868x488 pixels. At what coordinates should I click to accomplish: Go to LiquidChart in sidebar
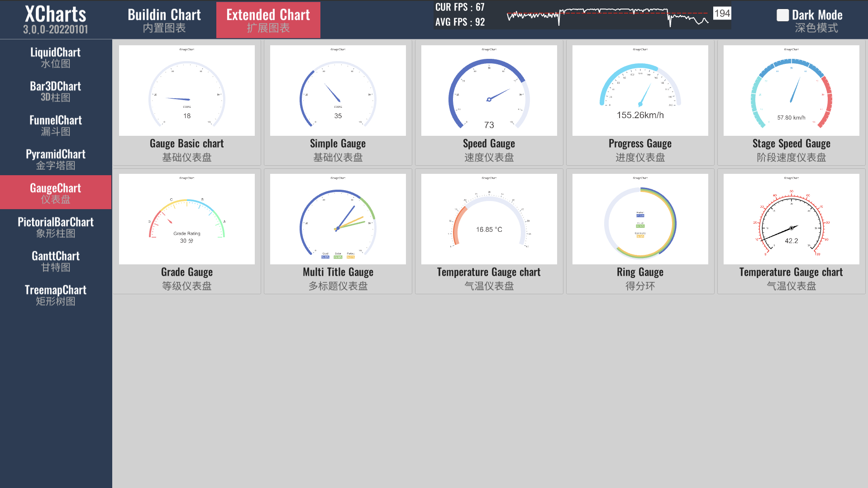56,57
